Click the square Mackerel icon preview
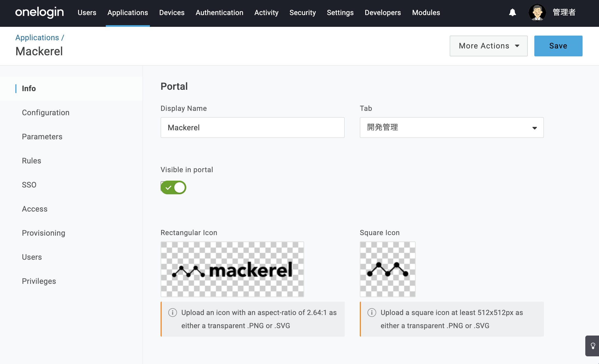 (387, 269)
